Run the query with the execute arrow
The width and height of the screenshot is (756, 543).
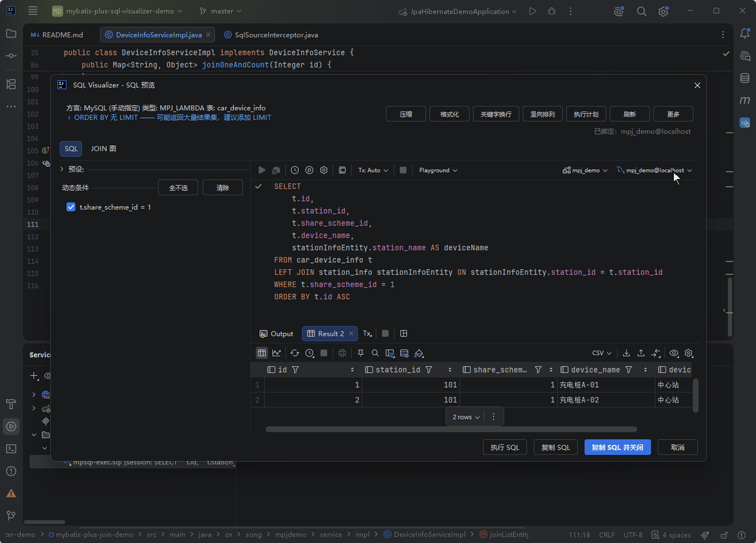[x=262, y=170]
